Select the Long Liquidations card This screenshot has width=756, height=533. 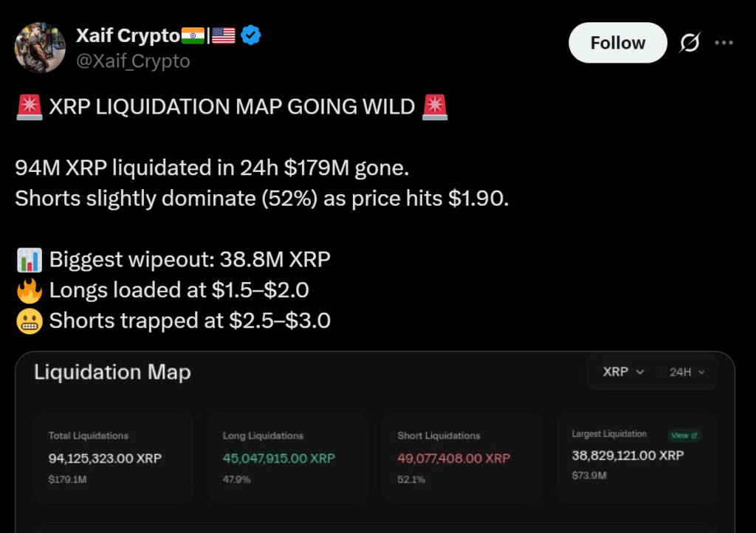[x=288, y=458]
